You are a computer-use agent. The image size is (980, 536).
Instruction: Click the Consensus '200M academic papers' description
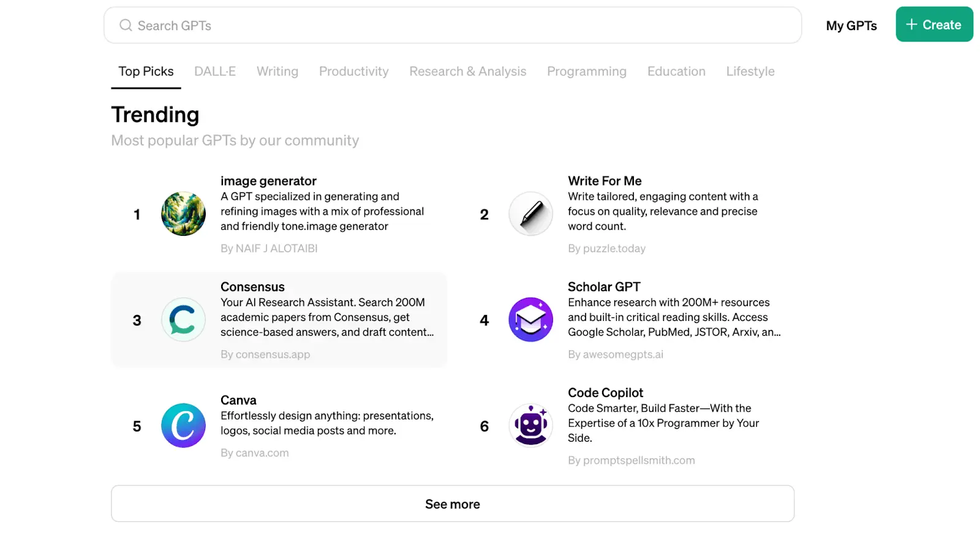click(x=327, y=317)
